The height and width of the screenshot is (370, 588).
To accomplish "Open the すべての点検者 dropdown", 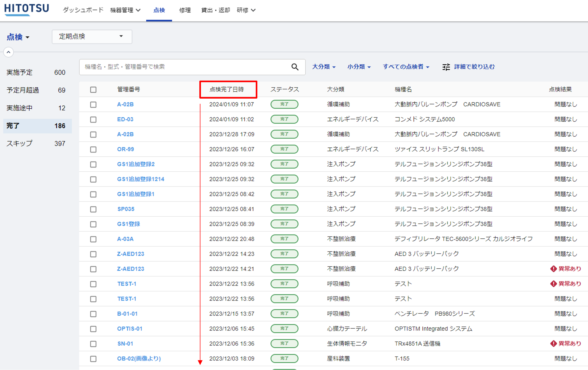I will pyautogui.click(x=406, y=67).
